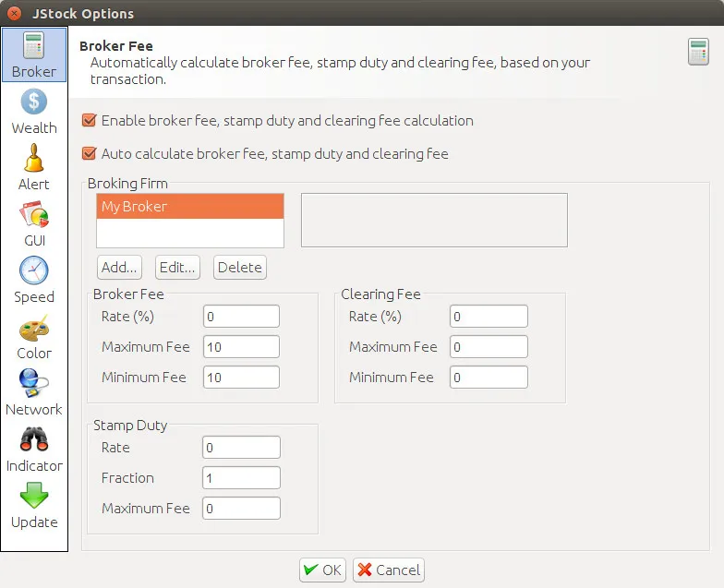Screen dimensions: 724x588
Task: Focus the Clearing Fee Minimum Fee field
Action: 489,378
